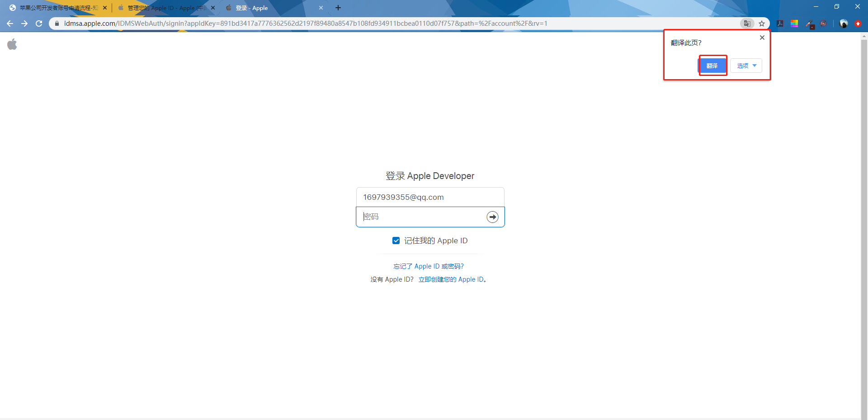Minimize the Chrome window

point(816,7)
